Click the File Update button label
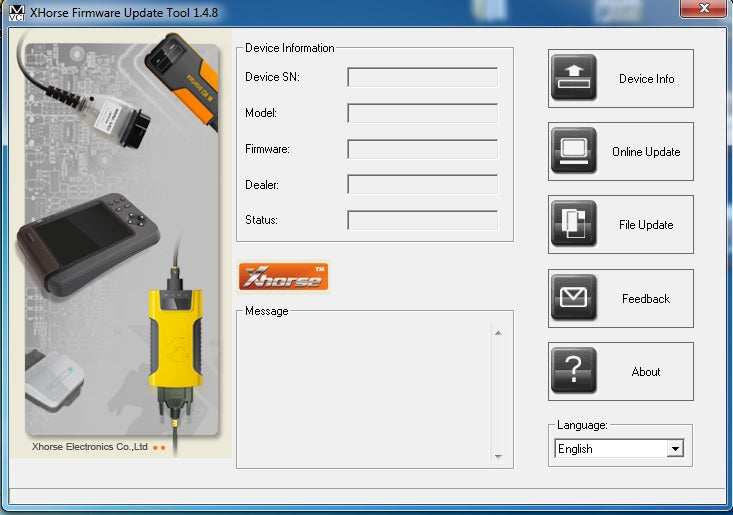733x515 pixels. tap(646, 225)
